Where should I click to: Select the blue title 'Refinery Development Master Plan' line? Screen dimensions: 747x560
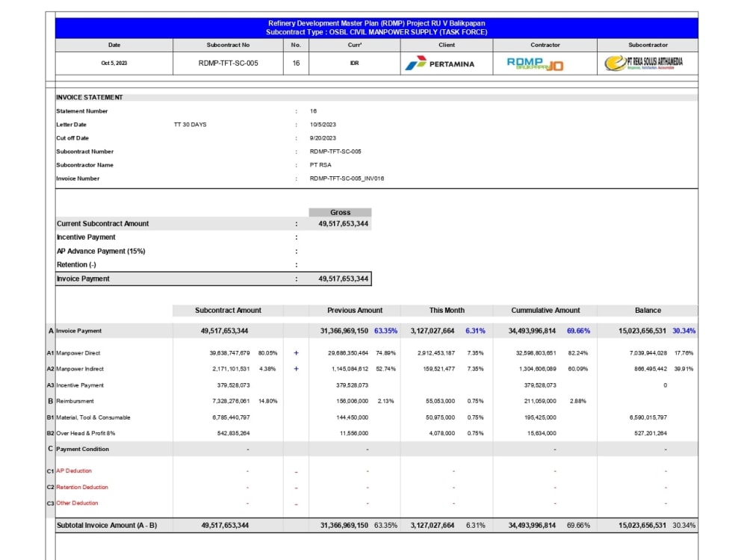click(376, 23)
